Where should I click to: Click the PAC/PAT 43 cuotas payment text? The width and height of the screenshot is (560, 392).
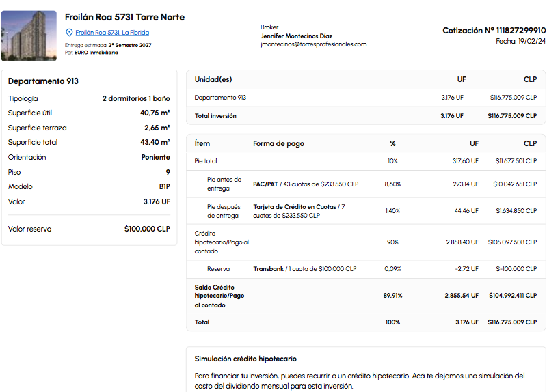(305, 184)
